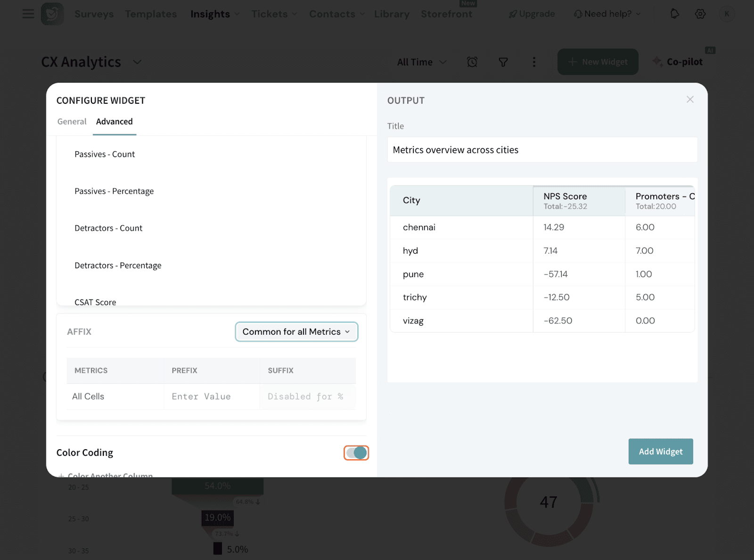Screen dimensions: 754x560
Task: Open the All Time date range dropdown
Action: [x=421, y=62]
